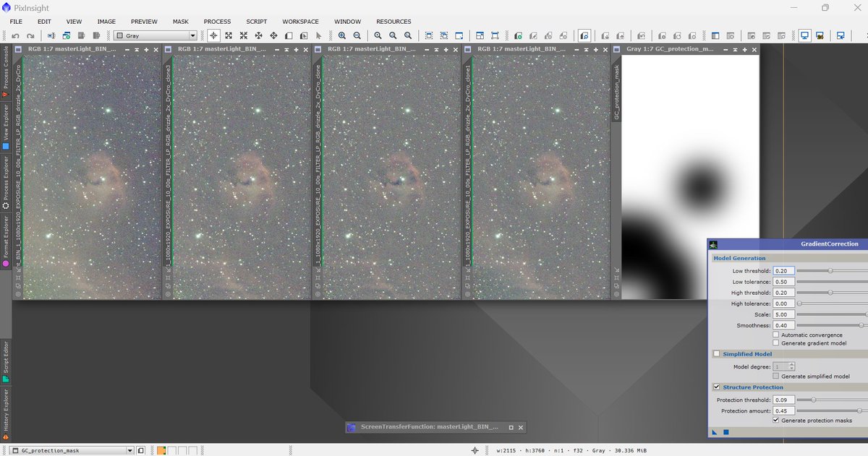Click the Protection amount value field
Screen dimensions: 868x456
[x=784, y=410]
